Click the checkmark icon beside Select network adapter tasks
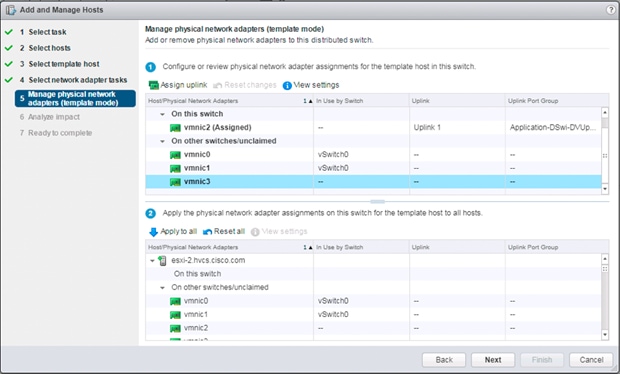Viewport: 620px width, 374px height. [9, 80]
